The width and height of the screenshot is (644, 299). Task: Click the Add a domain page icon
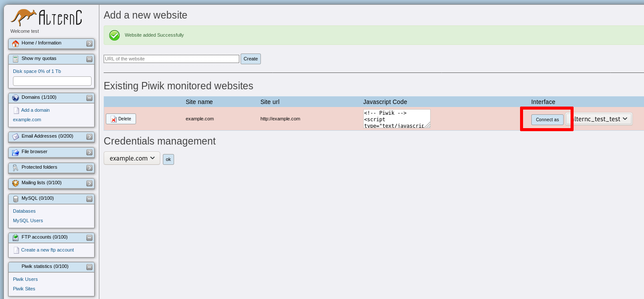click(x=16, y=110)
